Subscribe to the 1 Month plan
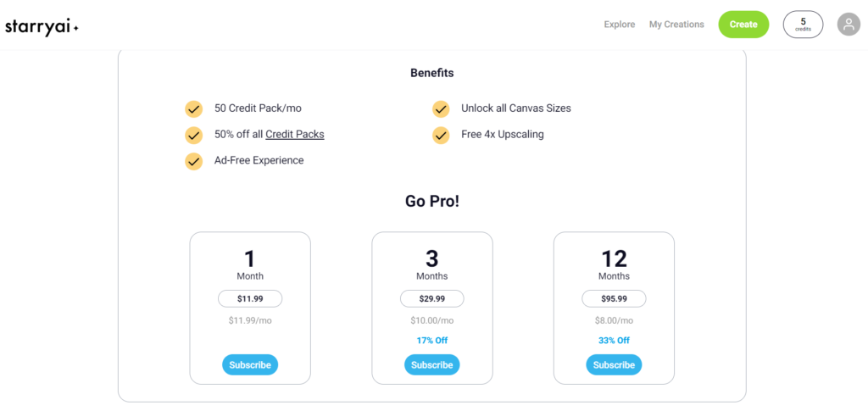 click(250, 365)
